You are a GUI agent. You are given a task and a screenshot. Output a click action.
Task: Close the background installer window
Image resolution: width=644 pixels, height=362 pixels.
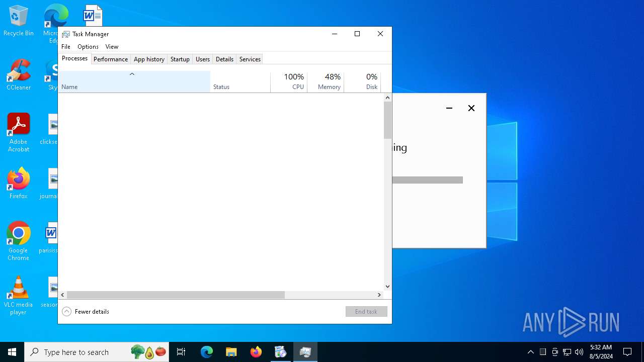click(x=471, y=108)
